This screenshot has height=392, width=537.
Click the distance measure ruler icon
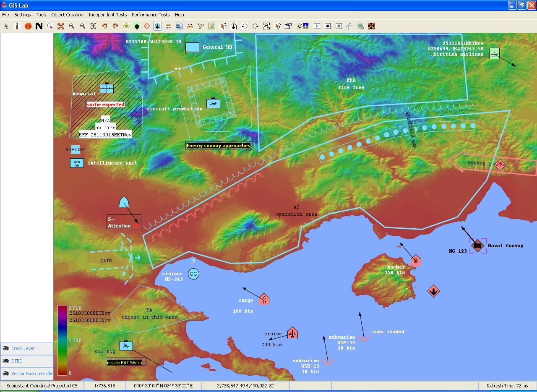(x=190, y=26)
